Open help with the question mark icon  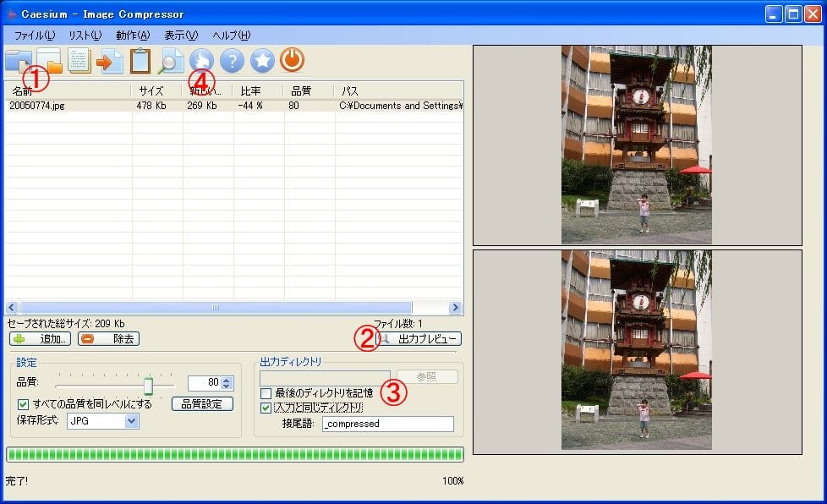point(232,61)
